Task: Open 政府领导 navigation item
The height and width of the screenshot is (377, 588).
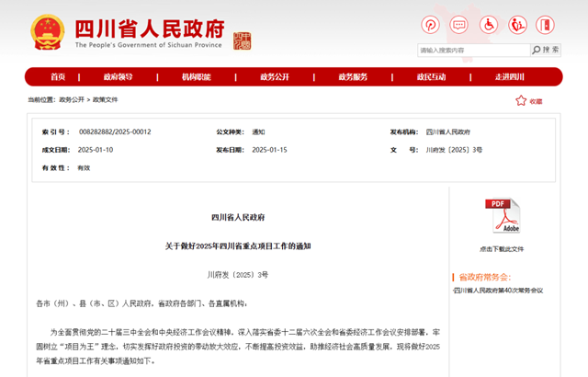Action: click(x=119, y=77)
